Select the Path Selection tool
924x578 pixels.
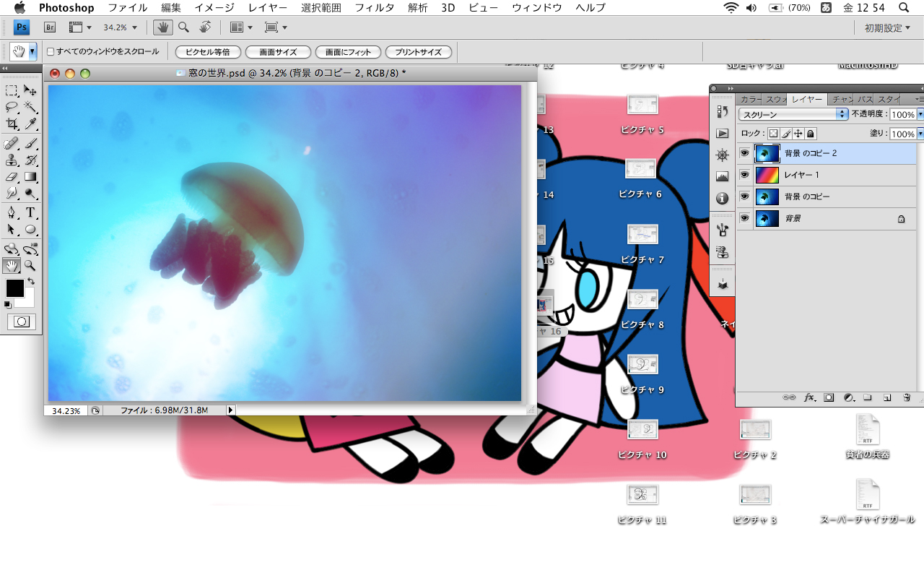pos(12,229)
